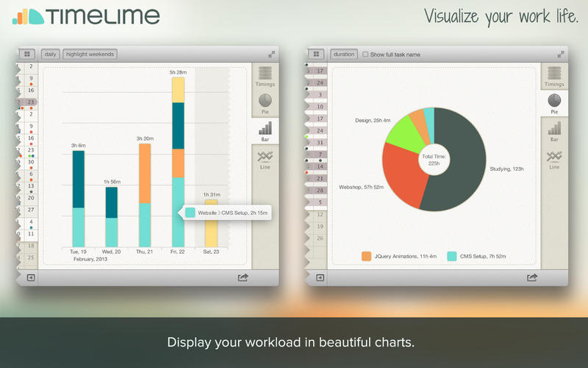Select the Pie tab in left window
Image resolution: width=588 pixels, height=368 pixels.
(x=265, y=104)
